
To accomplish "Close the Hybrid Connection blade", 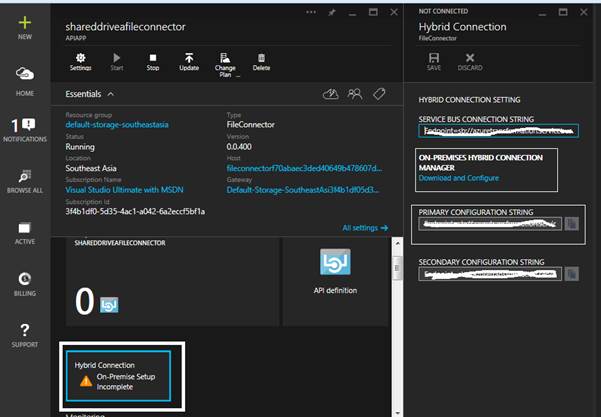I will click(583, 12).
